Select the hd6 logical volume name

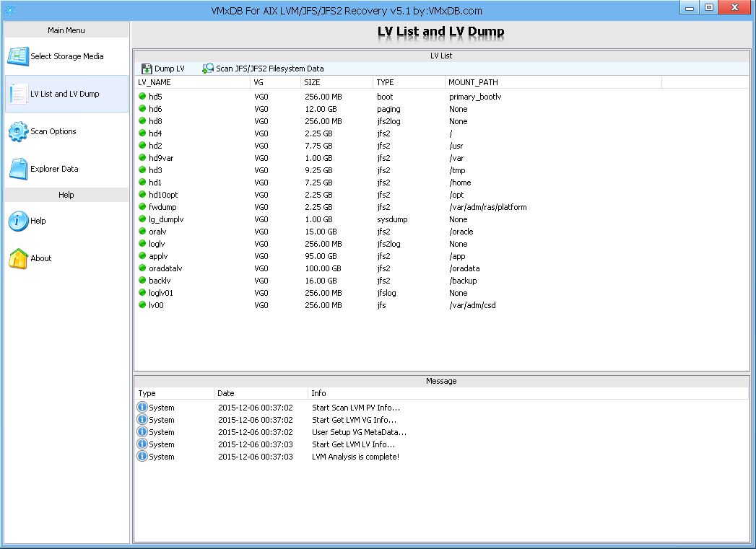(x=155, y=110)
